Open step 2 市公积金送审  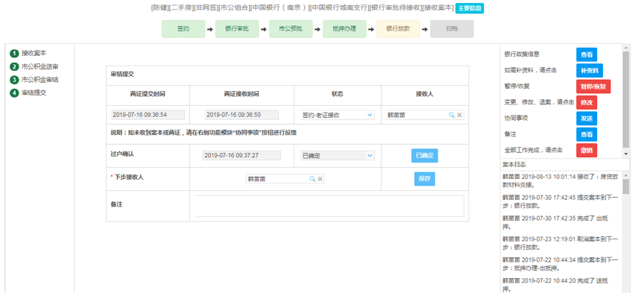[34, 66]
